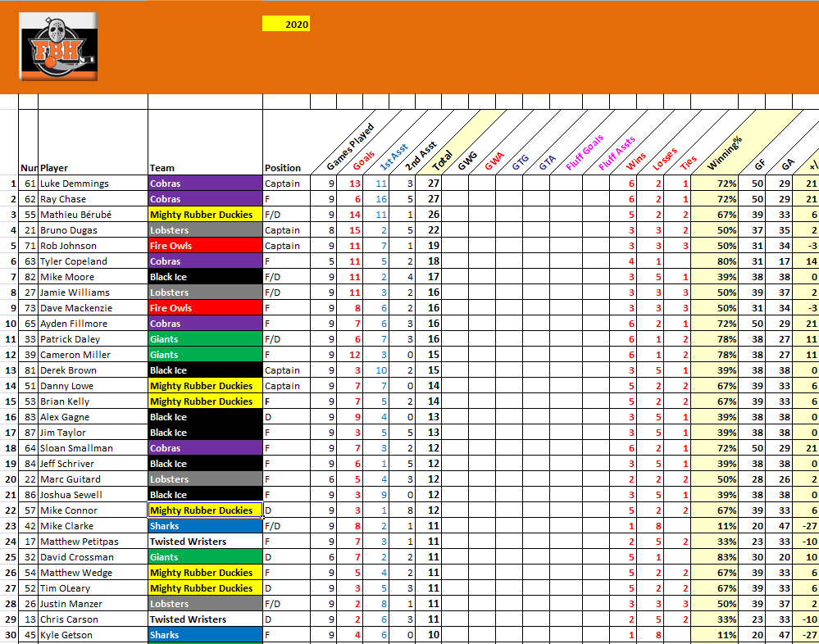This screenshot has height=644, width=819.
Task: Select the Team column header
Action: coord(162,168)
